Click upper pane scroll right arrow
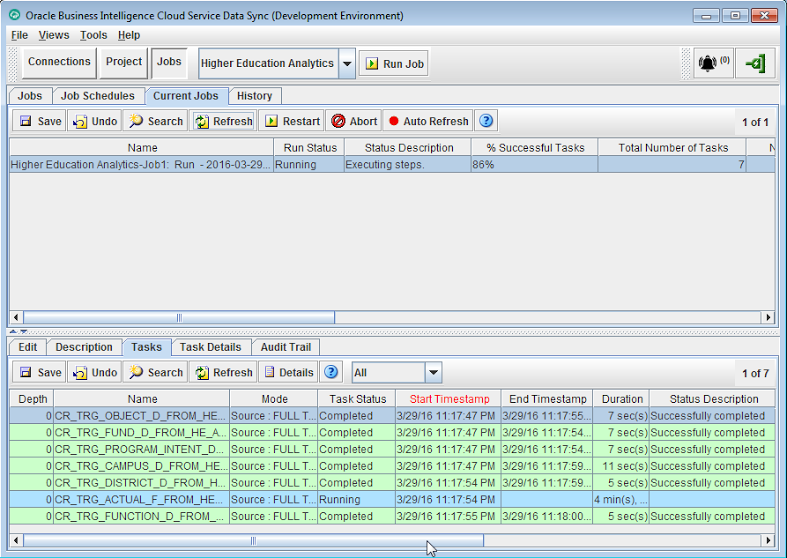 click(x=768, y=317)
